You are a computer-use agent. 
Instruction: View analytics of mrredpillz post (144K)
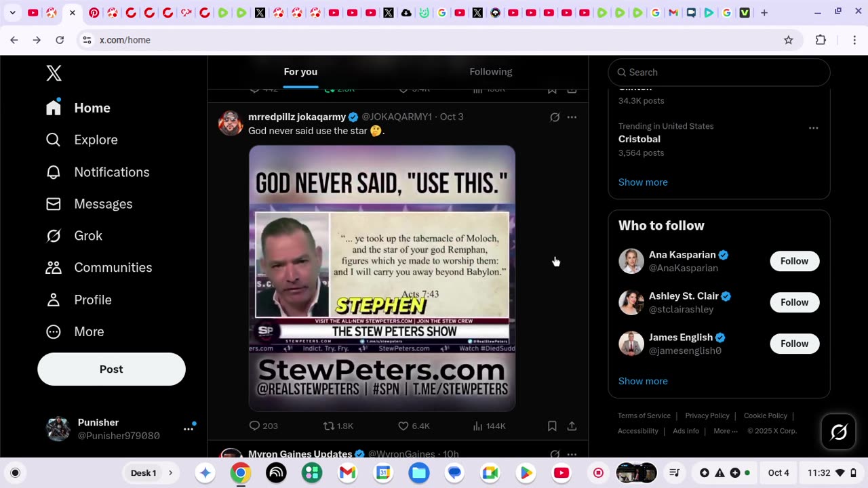point(489,426)
